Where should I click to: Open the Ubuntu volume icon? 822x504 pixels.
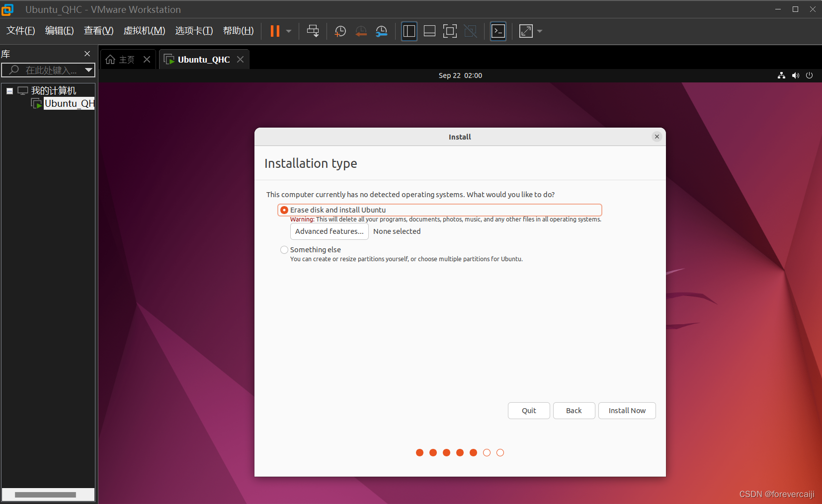coord(796,75)
